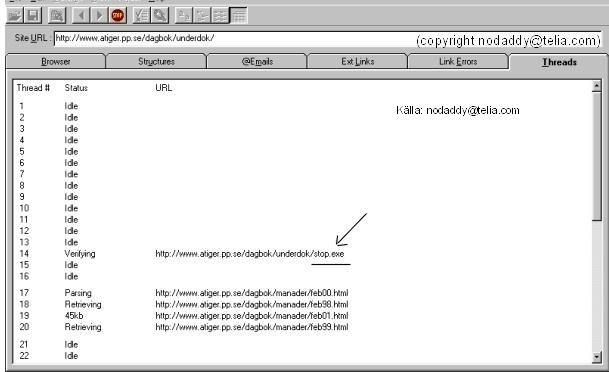Click the save floppy disk icon
This screenshot has height=372, width=609.
(x=33, y=16)
